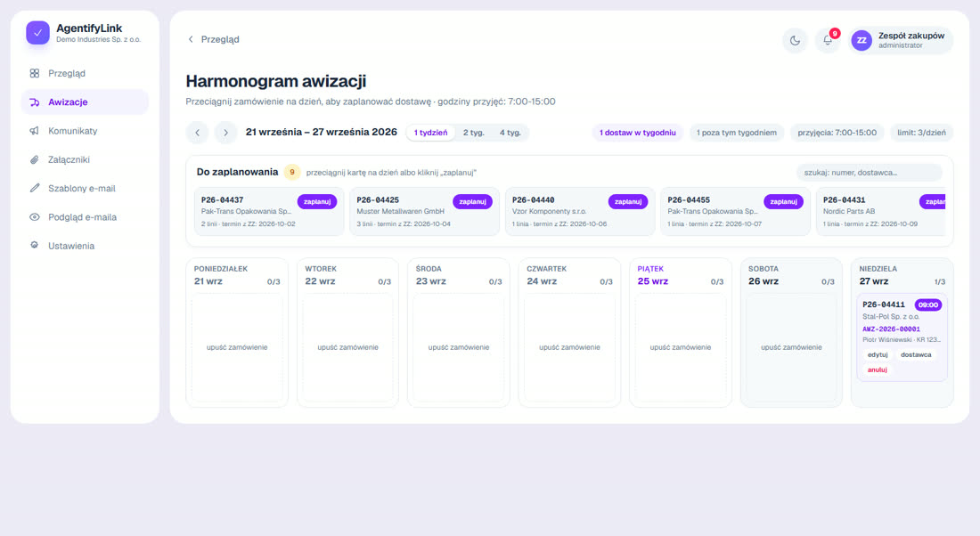Switch to the 4 tyg. view
Screen dimensions: 980x536
click(x=510, y=133)
